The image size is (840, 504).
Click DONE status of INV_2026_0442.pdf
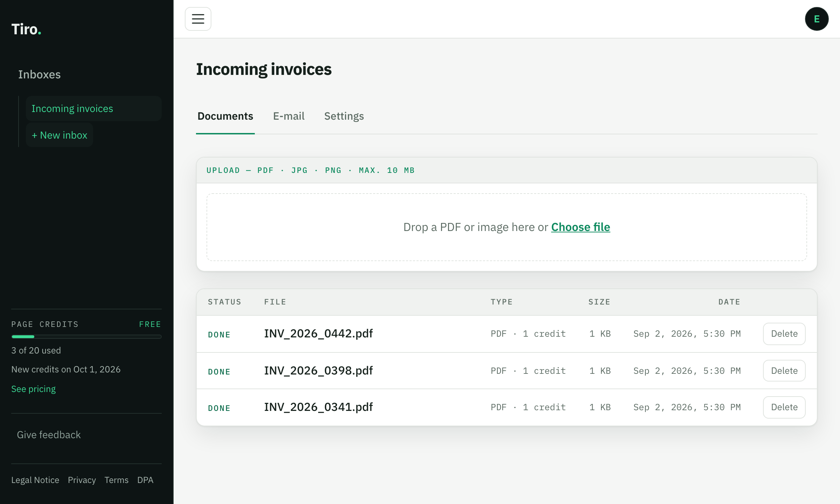click(219, 335)
